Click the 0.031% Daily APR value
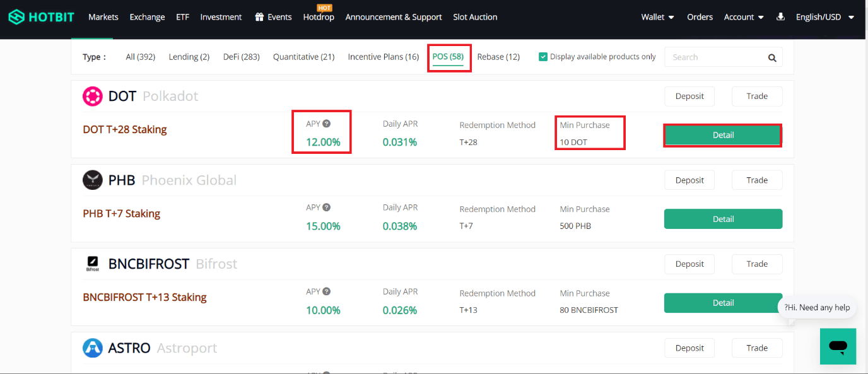 [400, 142]
